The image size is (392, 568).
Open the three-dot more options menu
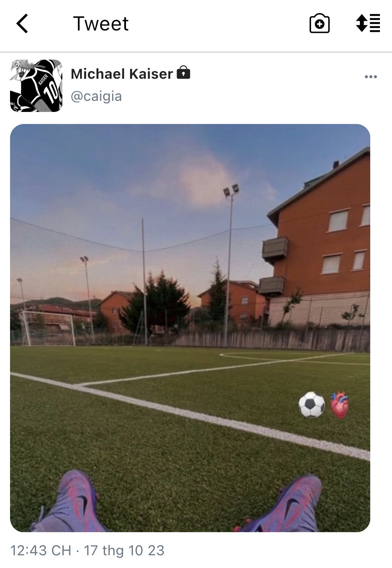point(371,77)
